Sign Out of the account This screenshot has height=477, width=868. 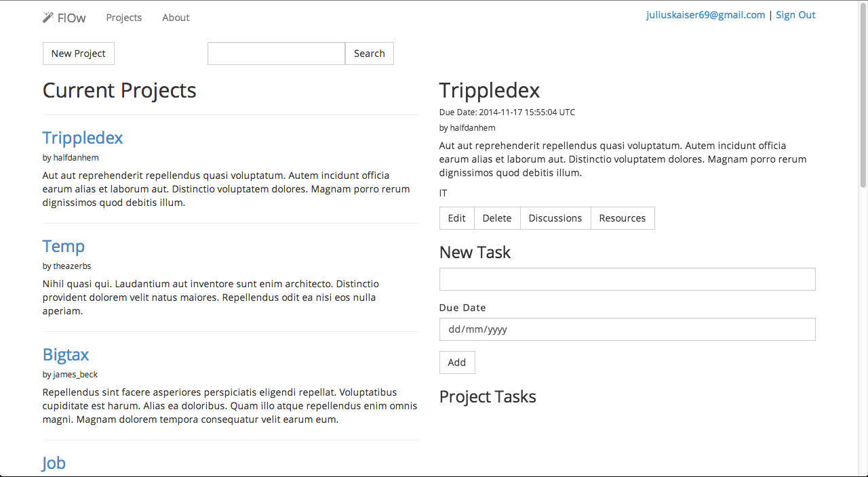795,15
